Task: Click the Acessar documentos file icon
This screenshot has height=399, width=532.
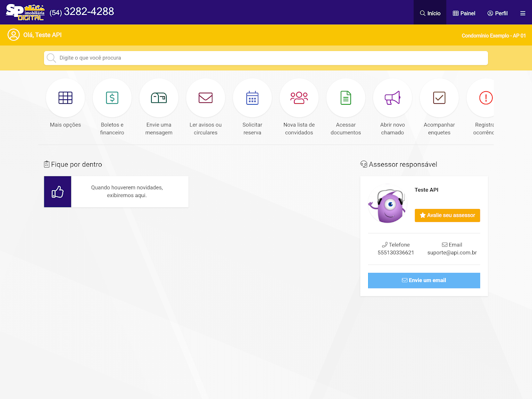Action: tap(346, 98)
